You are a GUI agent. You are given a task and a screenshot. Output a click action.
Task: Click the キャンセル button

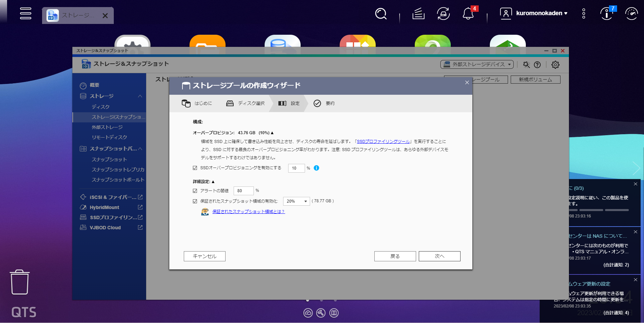click(x=205, y=256)
